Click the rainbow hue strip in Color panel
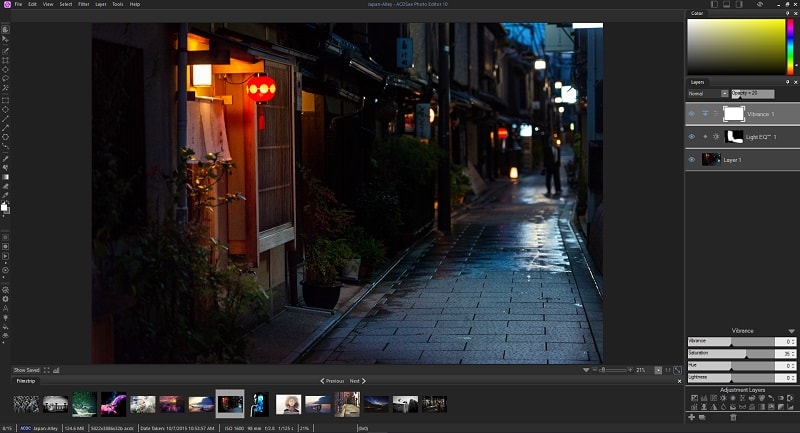The width and height of the screenshot is (800, 433). [790, 47]
